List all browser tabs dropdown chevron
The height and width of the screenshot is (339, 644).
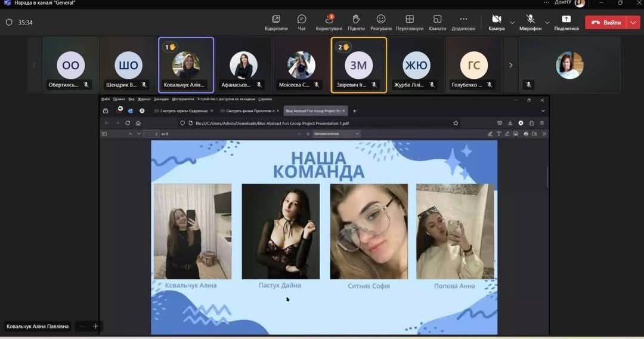pyautogui.click(x=543, y=111)
